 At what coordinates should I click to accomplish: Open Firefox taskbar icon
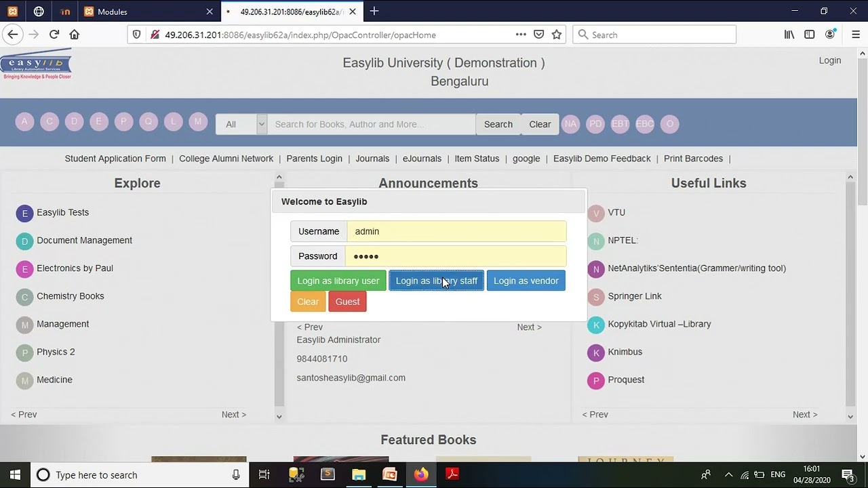coord(421,474)
